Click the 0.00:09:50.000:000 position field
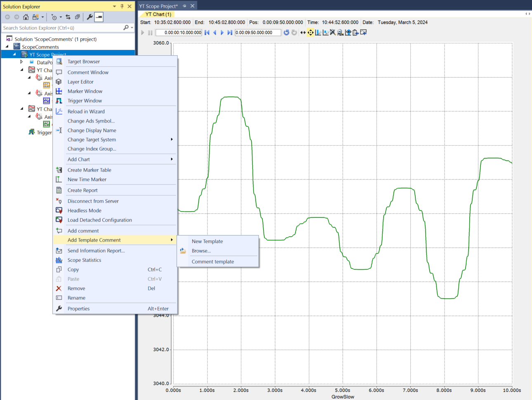The height and width of the screenshot is (400, 532). point(258,33)
